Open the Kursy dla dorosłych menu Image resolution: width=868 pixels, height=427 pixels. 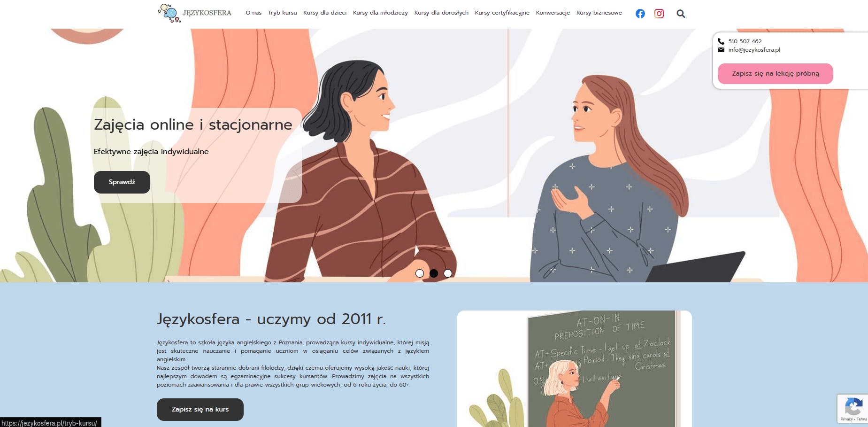pos(441,13)
